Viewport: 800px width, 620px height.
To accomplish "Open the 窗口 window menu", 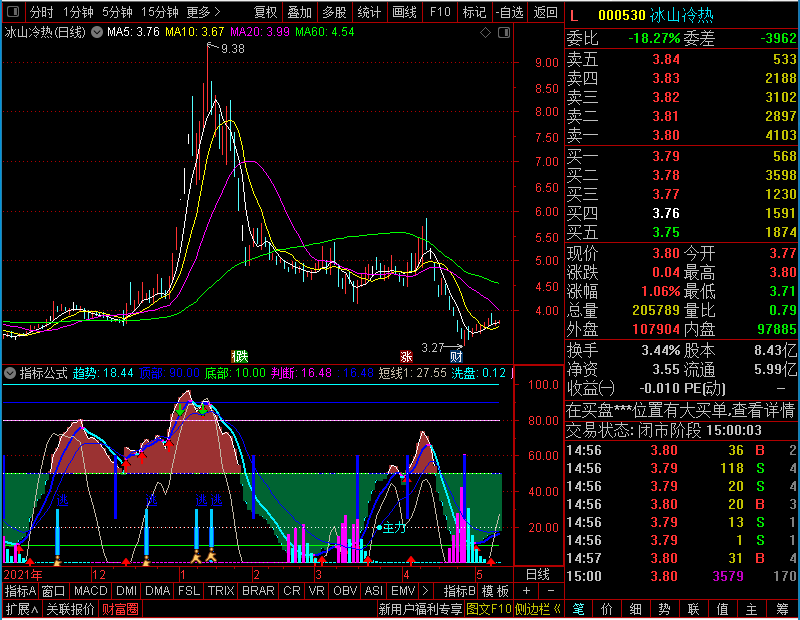I will [54, 591].
